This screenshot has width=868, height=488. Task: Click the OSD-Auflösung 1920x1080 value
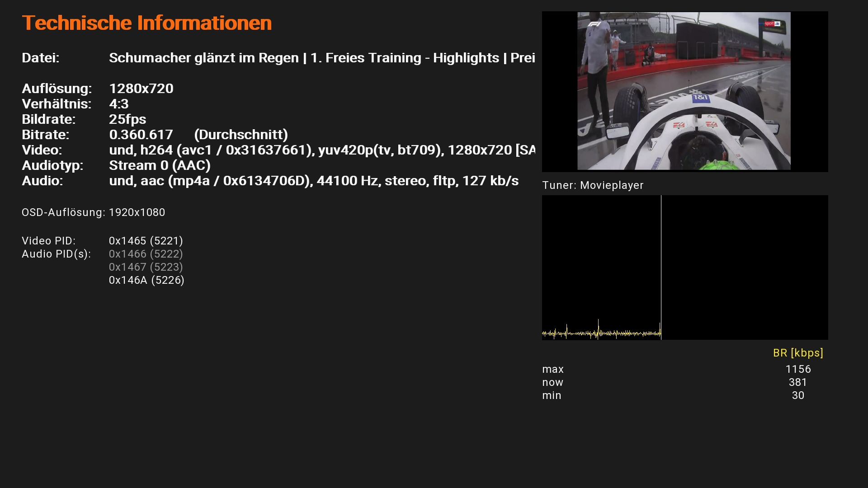(x=137, y=212)
